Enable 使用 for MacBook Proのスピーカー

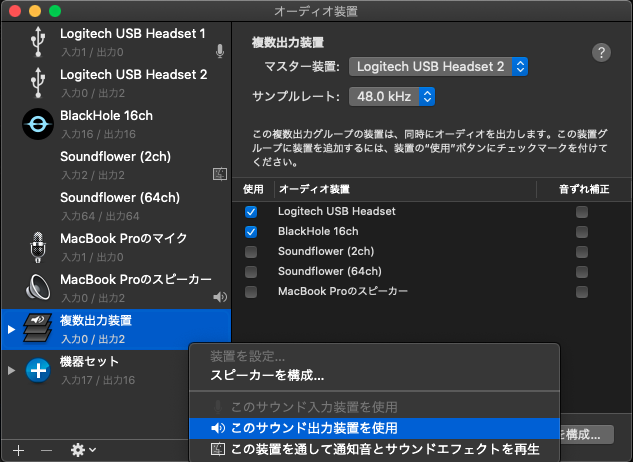point(251,292)
